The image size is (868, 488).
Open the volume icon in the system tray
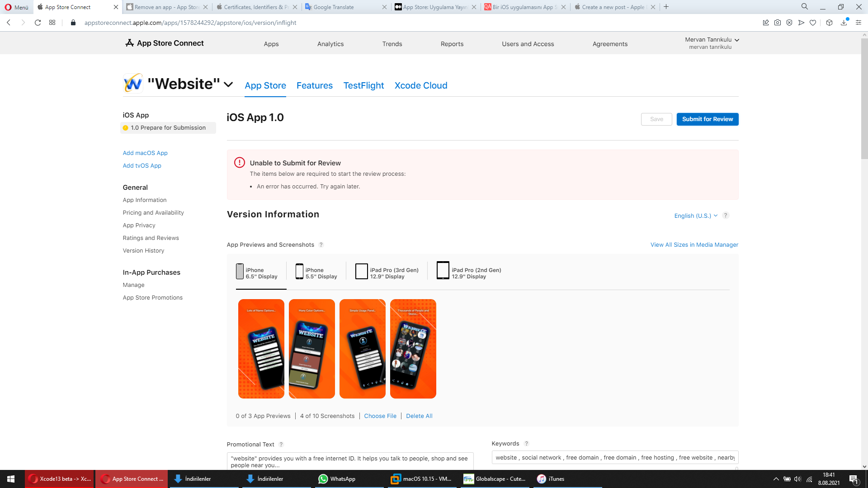[x=797, y=479]
